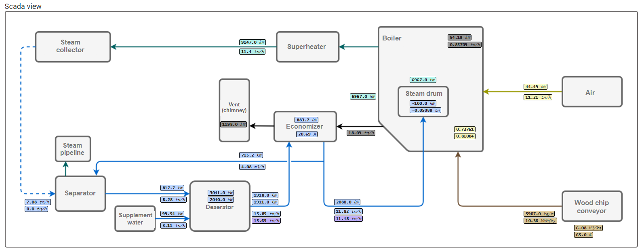Select the Wood chip conveyor block

[591, 206]
